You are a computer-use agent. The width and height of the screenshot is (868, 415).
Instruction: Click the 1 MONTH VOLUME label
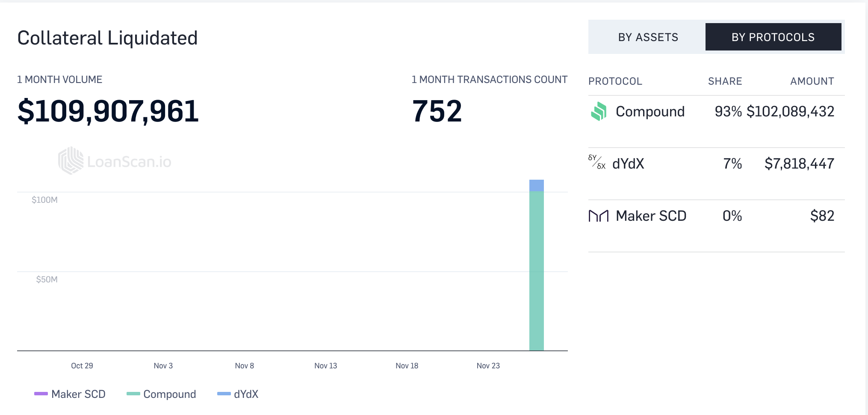(59, 80)
